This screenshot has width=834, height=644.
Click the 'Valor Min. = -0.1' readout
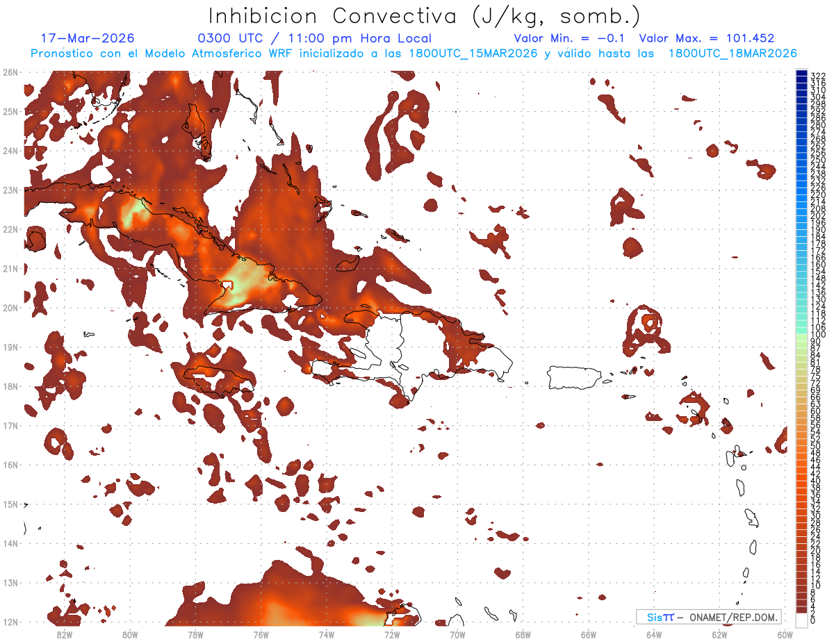(x=570, y=38)
